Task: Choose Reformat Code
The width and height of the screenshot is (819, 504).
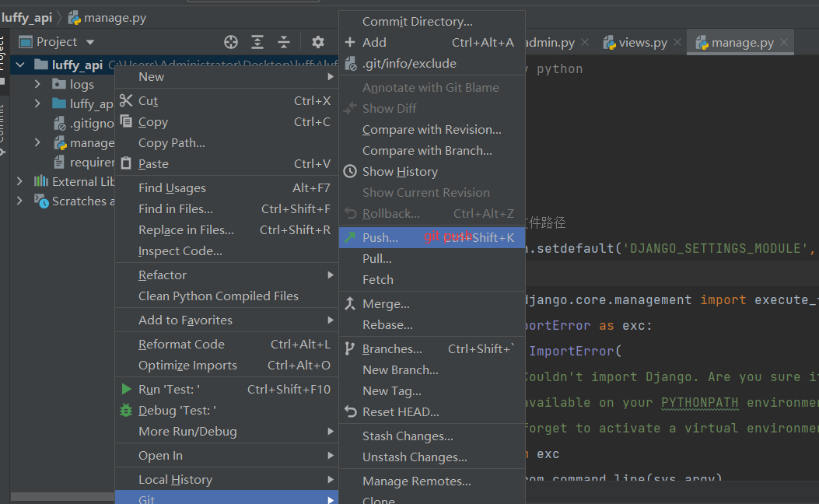Action: [226, 345]
